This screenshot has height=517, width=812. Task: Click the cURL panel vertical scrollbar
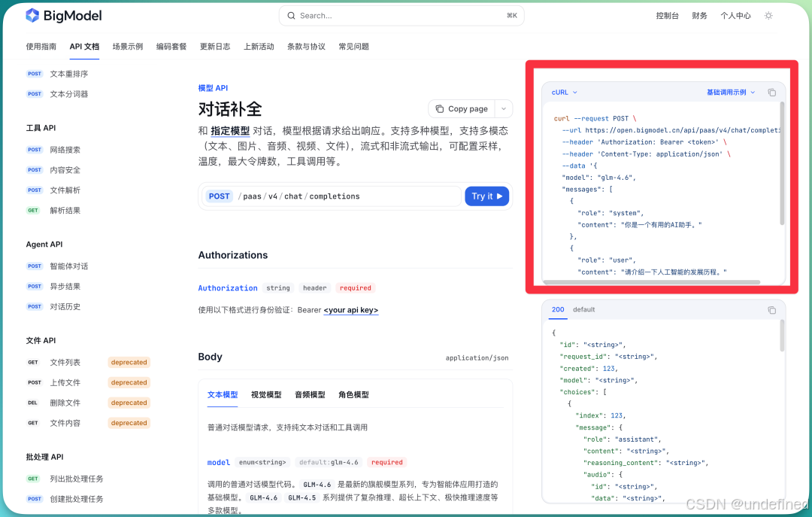[782, 163]
